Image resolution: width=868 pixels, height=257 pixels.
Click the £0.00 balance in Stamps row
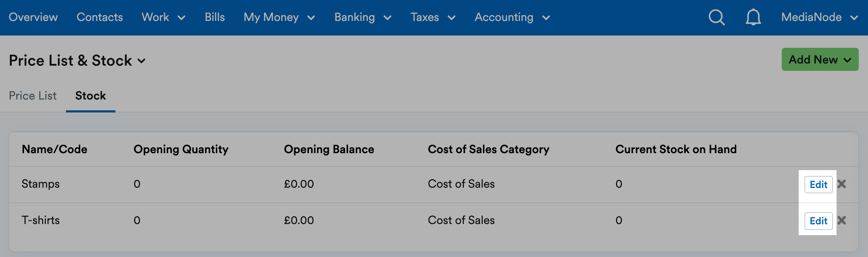tap(299, 184)
